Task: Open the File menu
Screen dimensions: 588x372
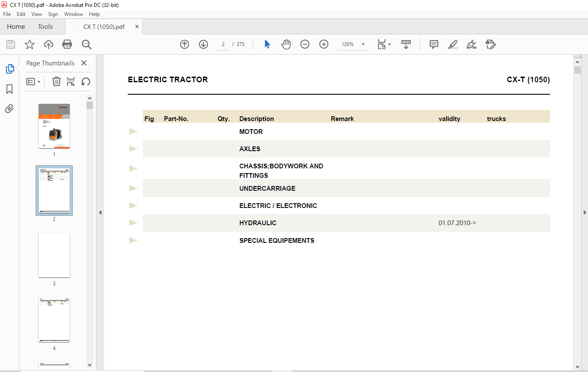Action: pyautogui.click(x=7, y=14)
